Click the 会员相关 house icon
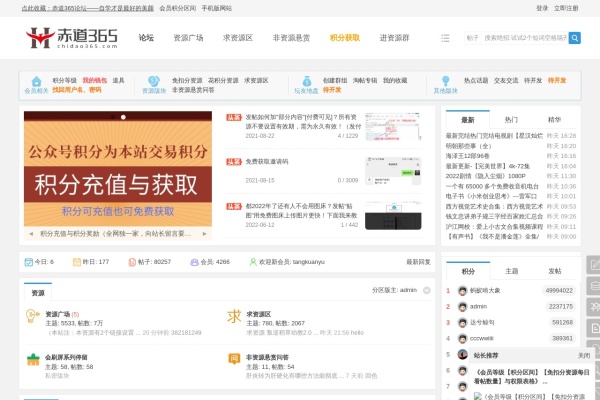This screenshot has height=400, width=600. click(36, 81)
